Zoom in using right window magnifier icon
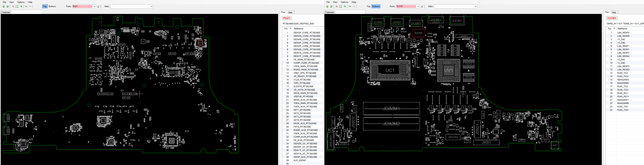 click(345, 7)
